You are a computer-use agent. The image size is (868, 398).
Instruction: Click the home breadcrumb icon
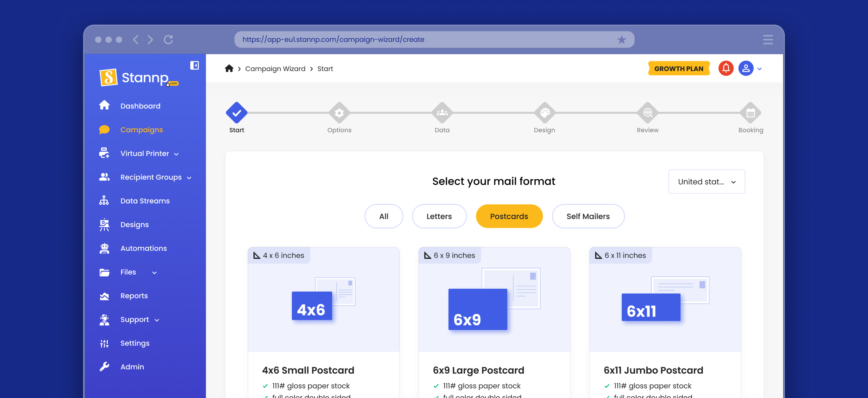[x=229, y=69]
